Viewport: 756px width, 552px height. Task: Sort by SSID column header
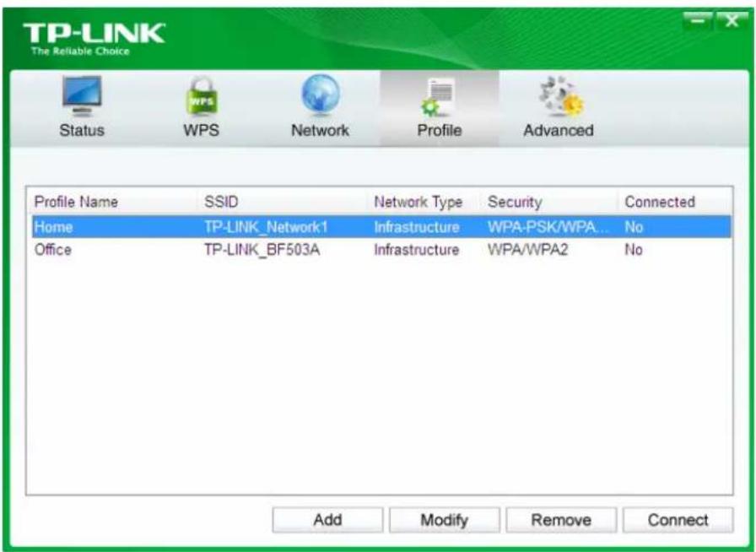coord(221,202)
